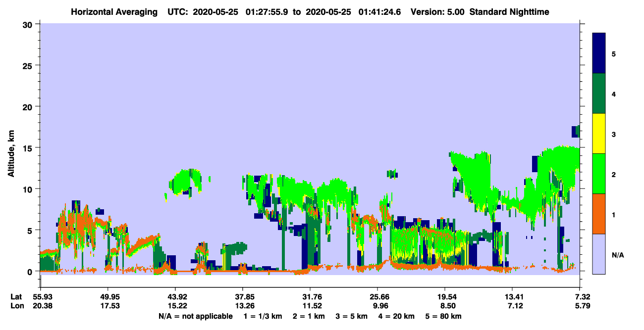The image size is (644, 330).
Task: Click the dark blue colorbar segment labeled 5
Action: pos(599,53)
